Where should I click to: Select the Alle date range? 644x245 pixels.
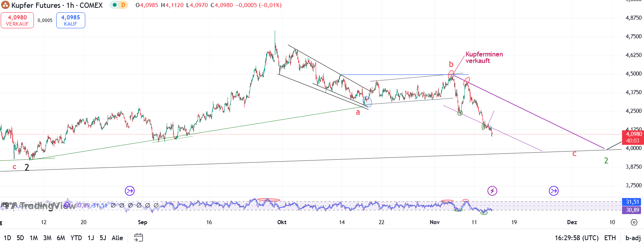[x=117, y=238]
